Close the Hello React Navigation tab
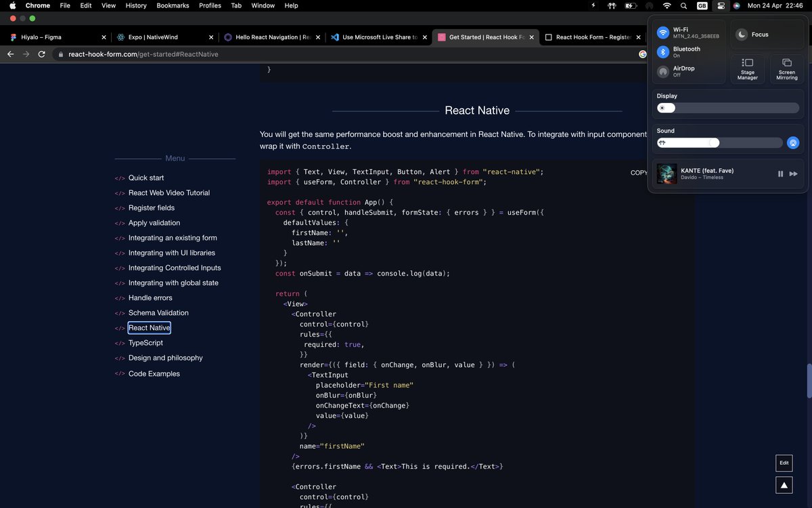 (317, 37)
